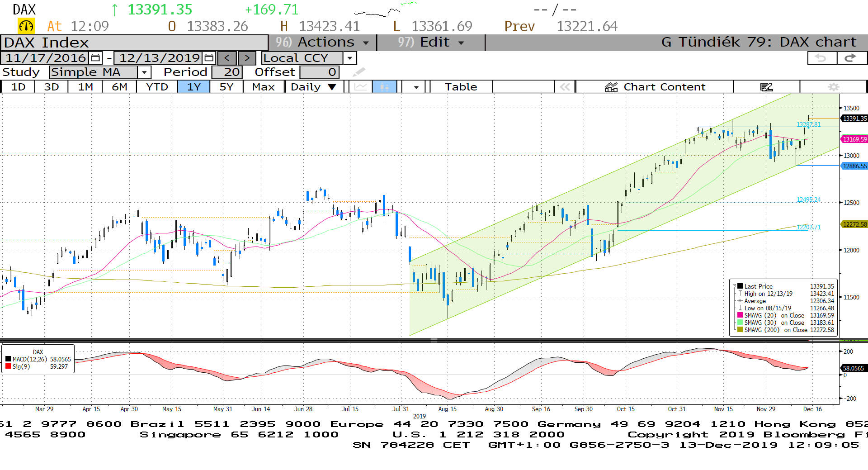Click the next date range arrow
This screenshot has height=470, width=868.
[x=246, y=58]
